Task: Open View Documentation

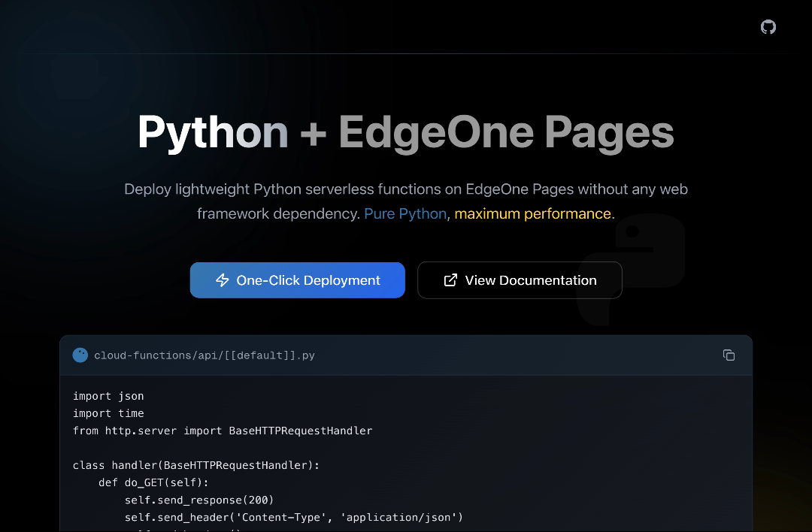Action: tap(520, 280)
